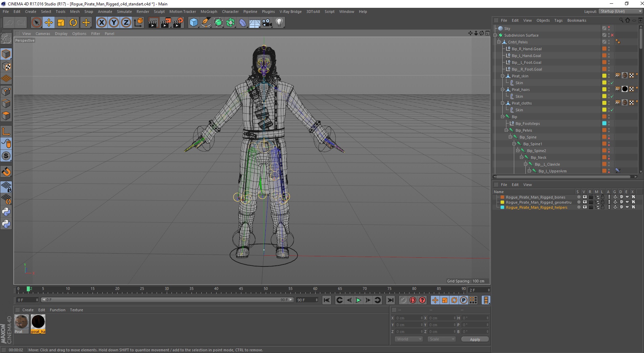Click the upper Python script icon
This screenshot has width=644, height=353.
6,212
